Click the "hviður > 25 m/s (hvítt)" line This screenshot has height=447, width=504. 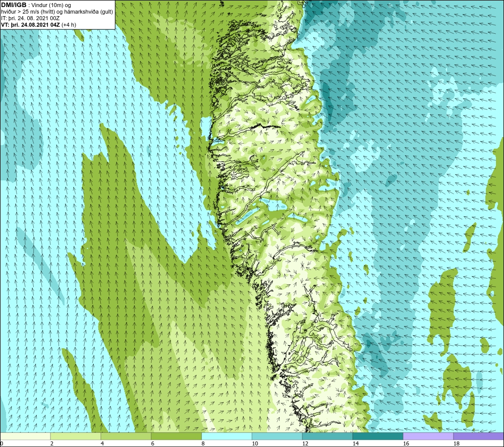[28, 12]
